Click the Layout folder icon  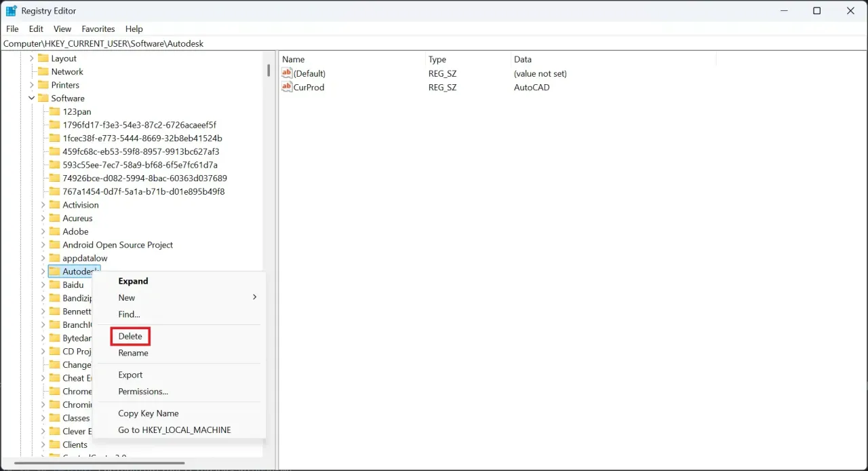(43, 58)
